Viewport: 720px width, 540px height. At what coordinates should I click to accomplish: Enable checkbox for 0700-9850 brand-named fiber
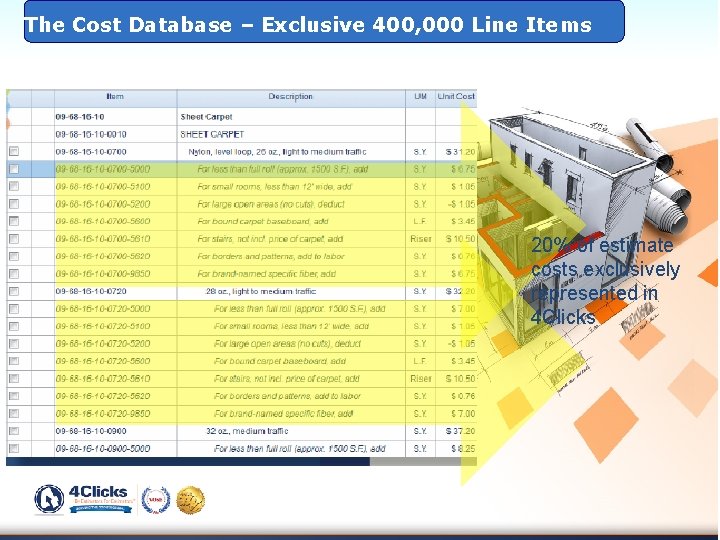coord(14,274)
